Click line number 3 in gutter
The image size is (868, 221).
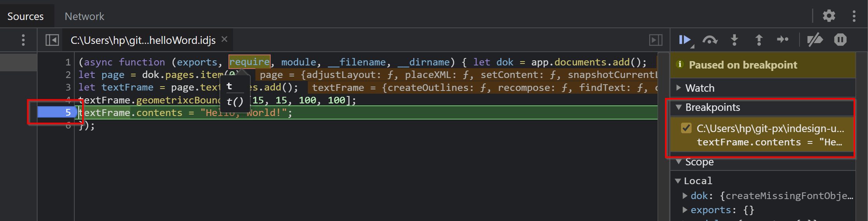pyautogui.click(x=68, y=87)
